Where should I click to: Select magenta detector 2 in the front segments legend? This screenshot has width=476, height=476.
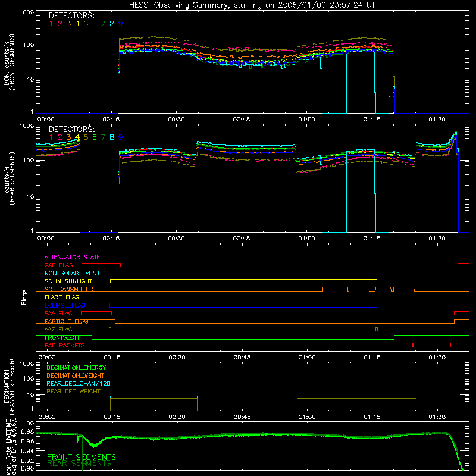(x=60, y=24)
